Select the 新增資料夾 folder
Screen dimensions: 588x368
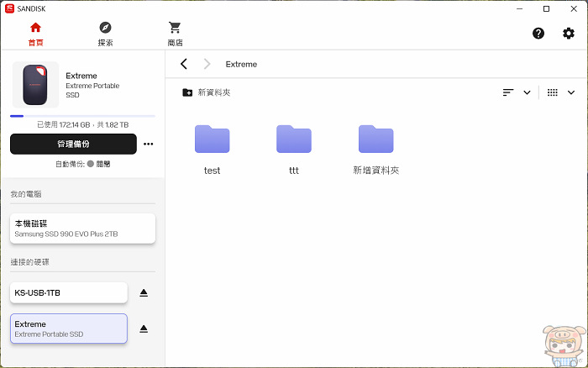pos(375,150)
